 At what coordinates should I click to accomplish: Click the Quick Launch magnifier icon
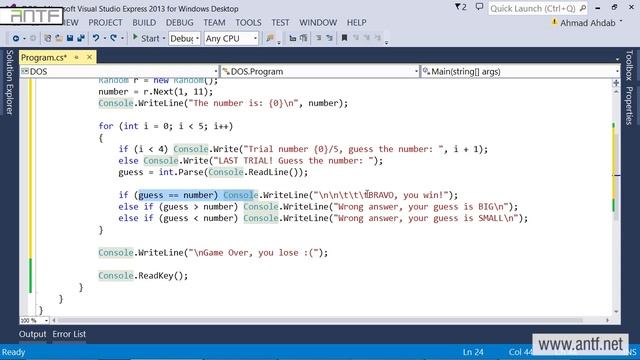coord(582,8)
